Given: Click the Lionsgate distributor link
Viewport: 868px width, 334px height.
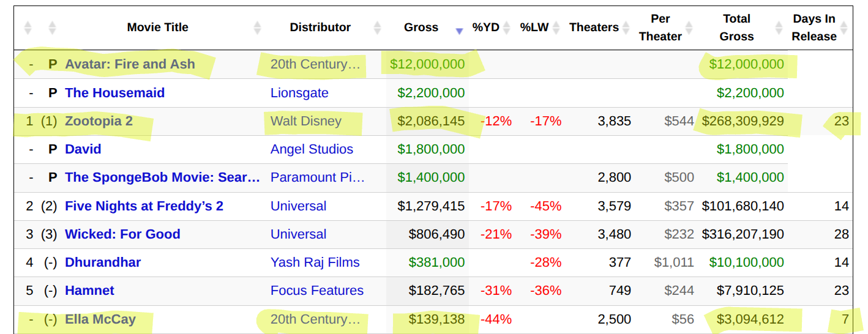Looking at the screenshot, I should 299,93.
